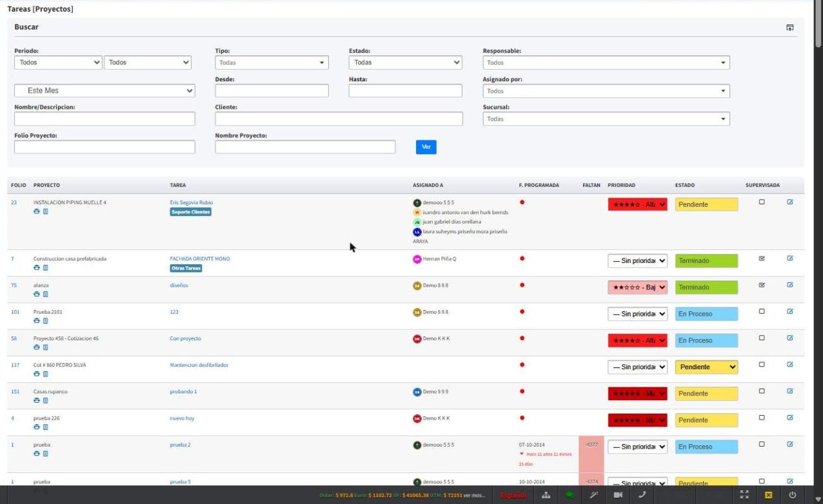Screen dimensions: 823x504
Task: Open edit icon for Mantencion desfibrilador
Action: click(x=790, y=364)
